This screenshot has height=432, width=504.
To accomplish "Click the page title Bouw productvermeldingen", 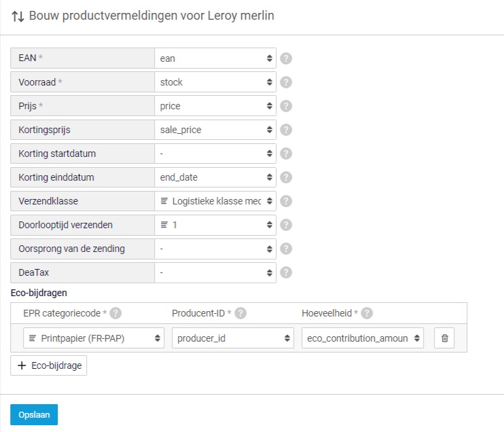I will click(151, 16).
